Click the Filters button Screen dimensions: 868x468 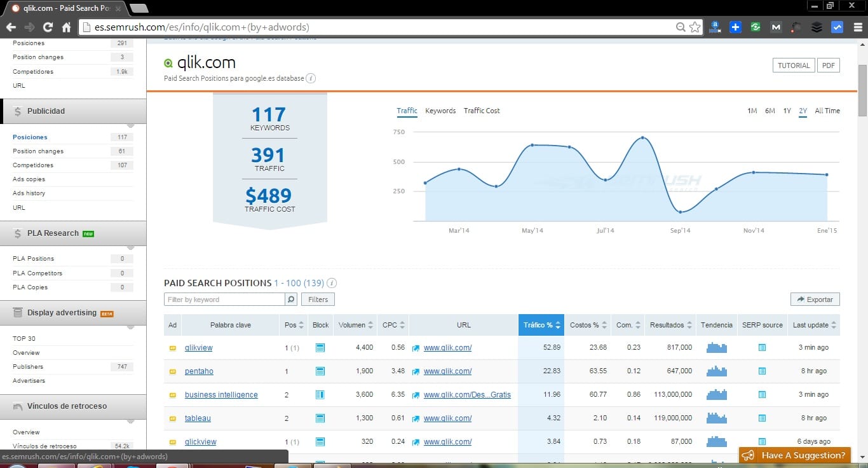(318, 299)
